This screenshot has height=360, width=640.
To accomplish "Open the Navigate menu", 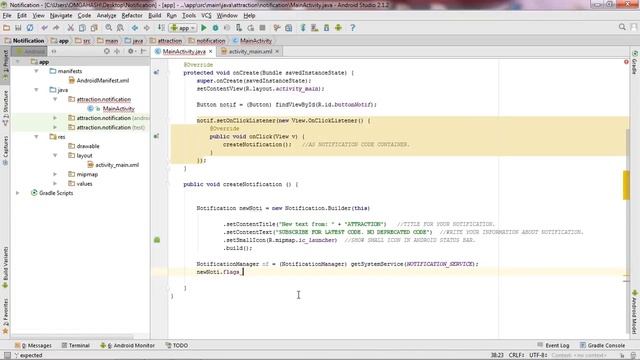I will point(61,16).
